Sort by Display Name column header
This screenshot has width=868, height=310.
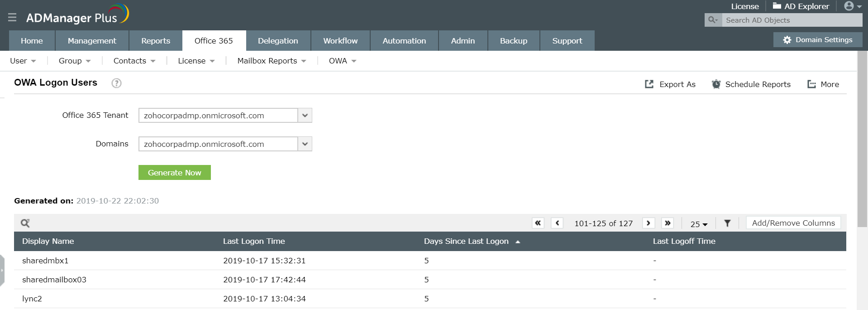click(x=48, y=241)
